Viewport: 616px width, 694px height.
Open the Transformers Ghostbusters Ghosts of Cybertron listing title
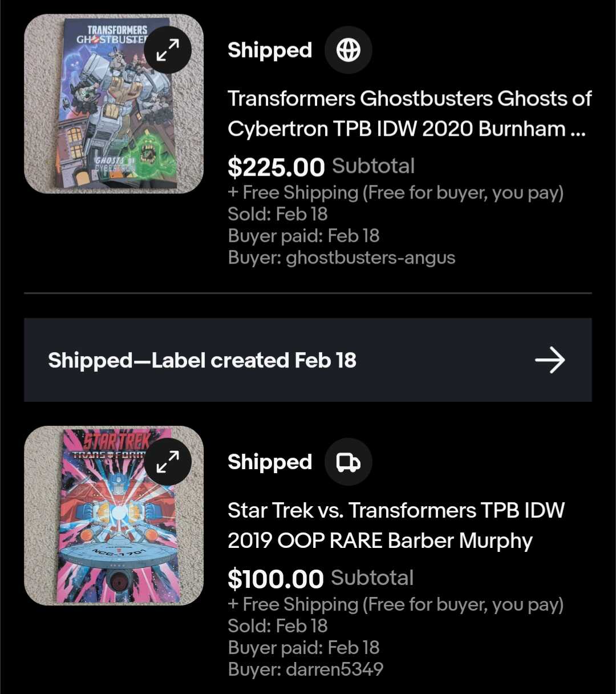coord(410,114)
